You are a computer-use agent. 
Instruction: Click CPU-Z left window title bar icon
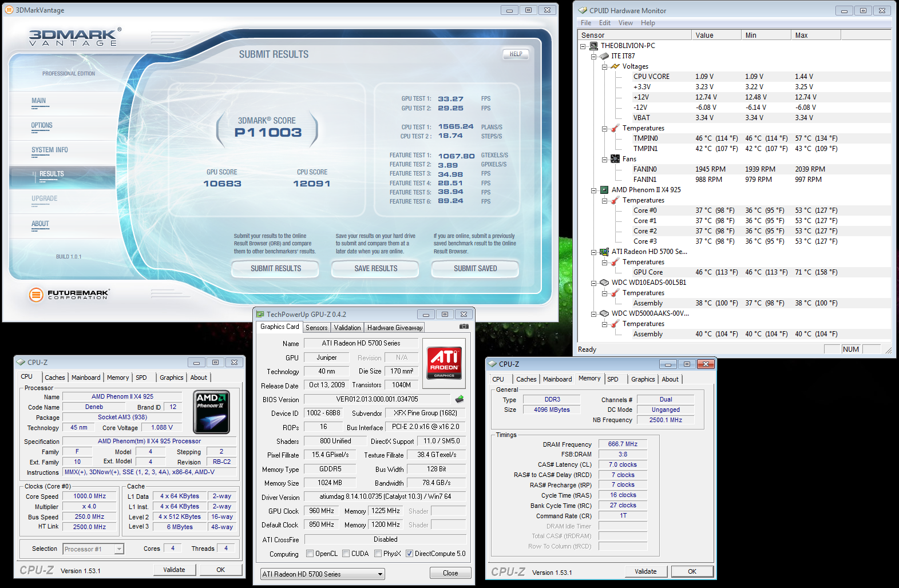tap(21, 362)
